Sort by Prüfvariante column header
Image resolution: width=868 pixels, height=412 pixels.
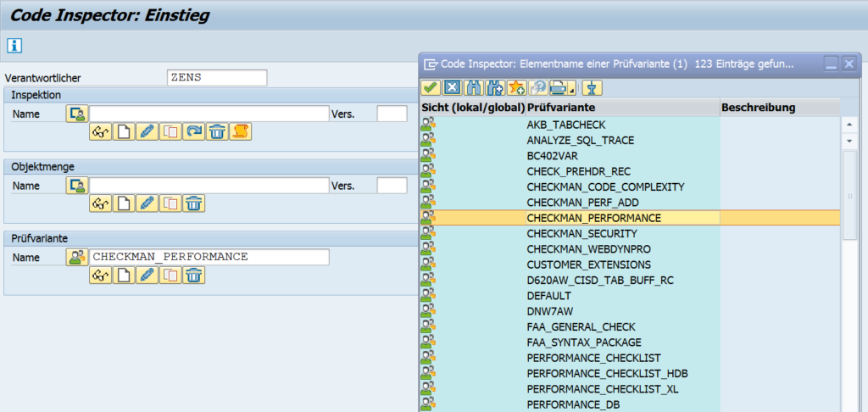point(565,108)
